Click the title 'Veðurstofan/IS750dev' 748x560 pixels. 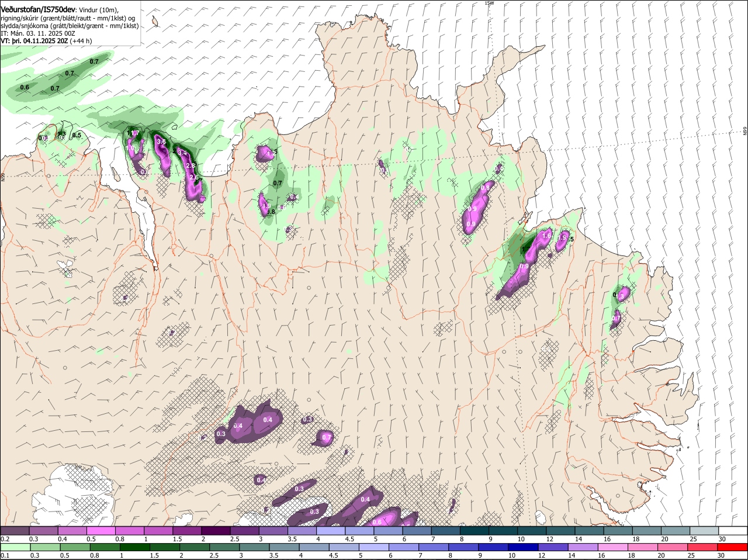[x=38, y=10]
